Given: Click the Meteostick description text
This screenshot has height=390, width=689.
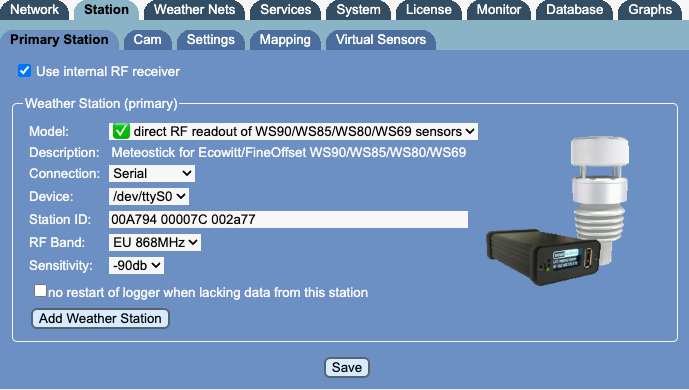Looking at the screenshot, I should pos(289,152).
